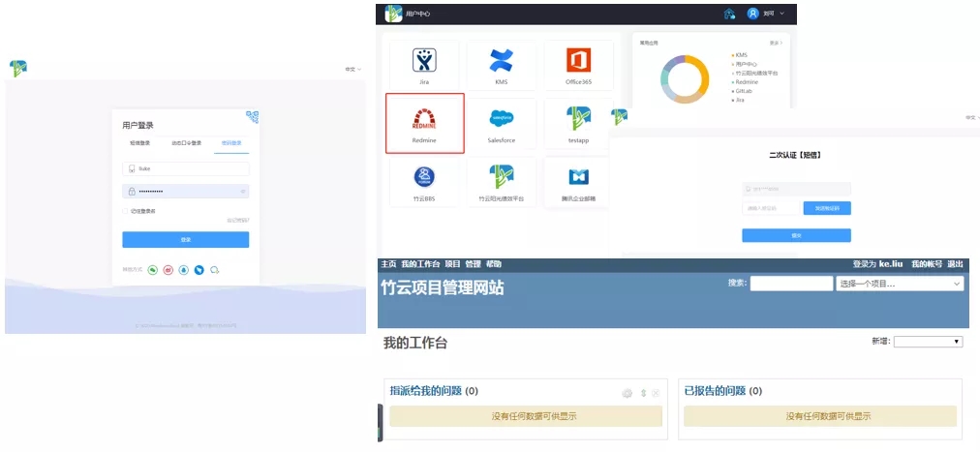The width and height of the screenshot is (980, 452).
Task: Select the 短信登录 tab
Action: coord(140,143)
